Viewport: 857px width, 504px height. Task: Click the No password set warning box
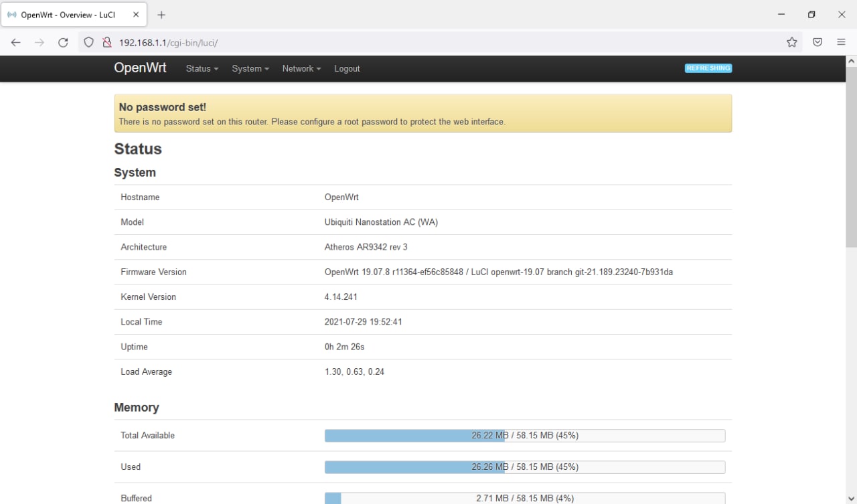(x=423, y=113)
